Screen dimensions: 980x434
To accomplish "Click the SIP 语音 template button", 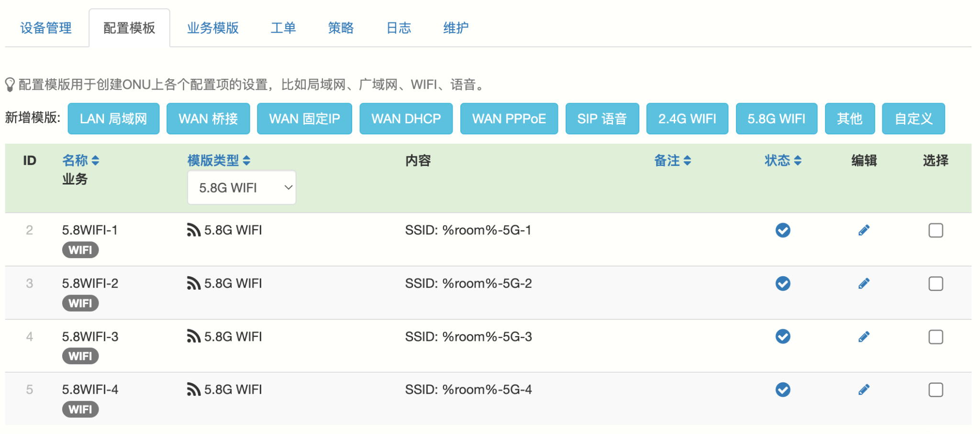I will pyautogui.click(x=602, y=119).
